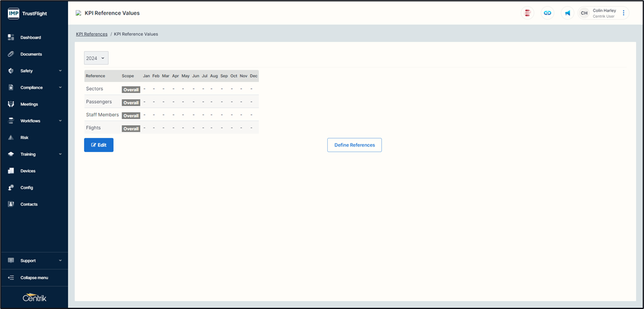Click the blue link icon in header
Image resolution: width=644 pixels, height=309 pixels.
(548, 13)
